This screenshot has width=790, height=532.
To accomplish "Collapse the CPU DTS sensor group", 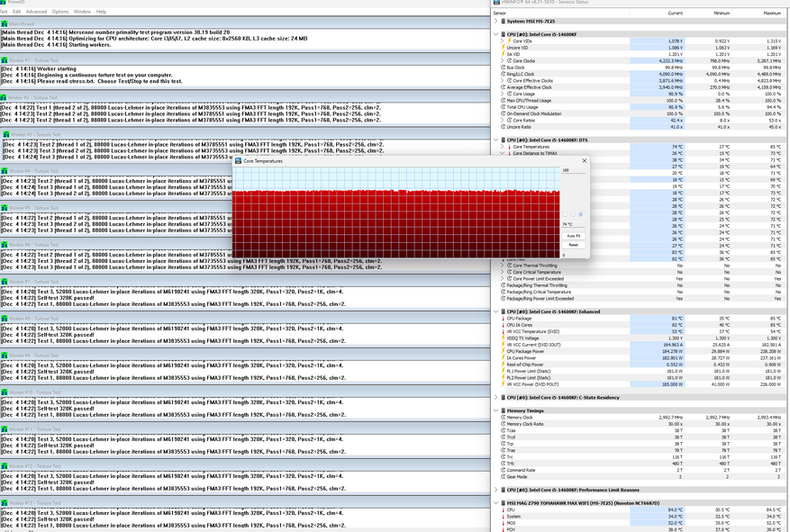I will click(495, 140).
